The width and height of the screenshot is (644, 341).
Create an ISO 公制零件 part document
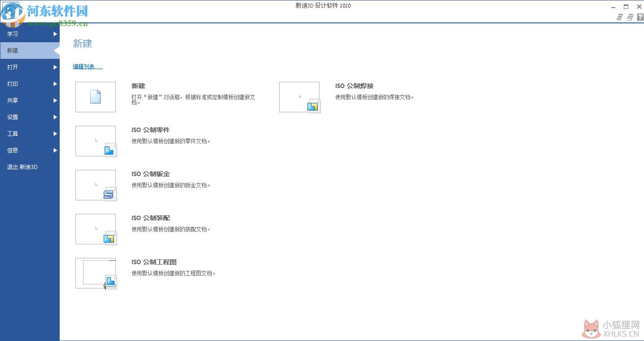(96, 141)
